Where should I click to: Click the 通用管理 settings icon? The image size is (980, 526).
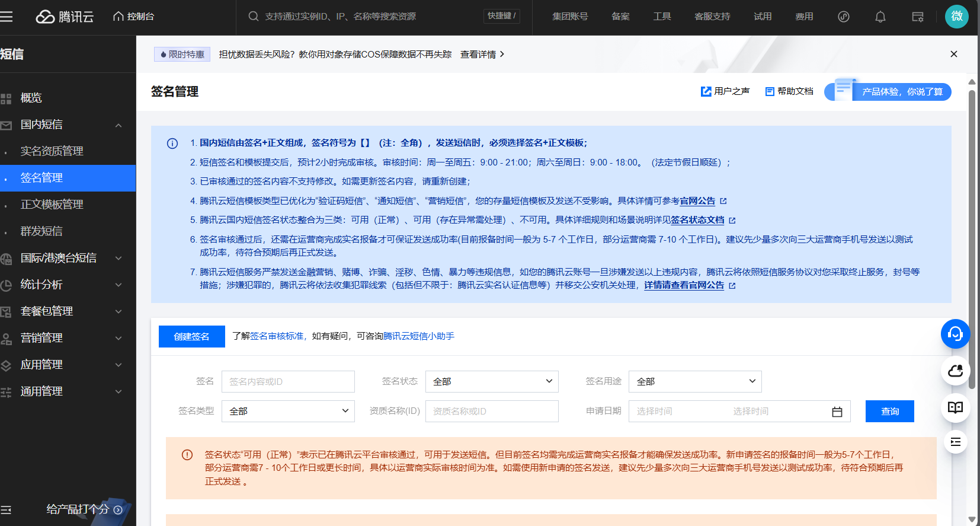click(6, 392)
